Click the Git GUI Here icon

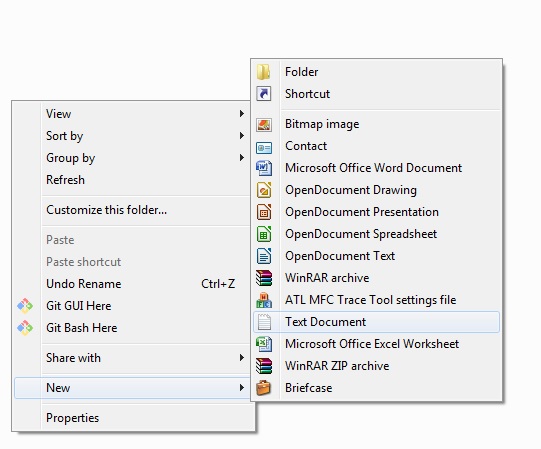click(x=25, y=306)
